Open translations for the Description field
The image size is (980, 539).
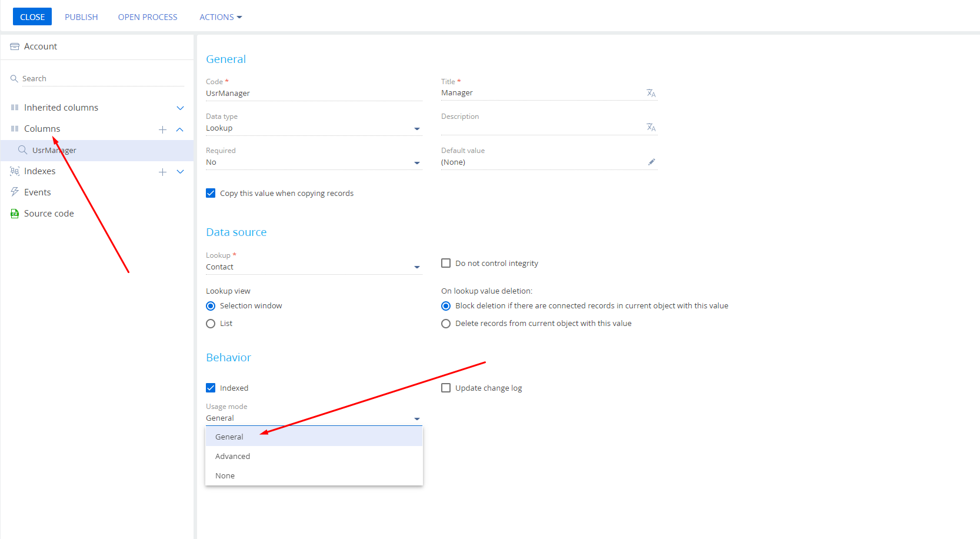(x=651, y=127)
